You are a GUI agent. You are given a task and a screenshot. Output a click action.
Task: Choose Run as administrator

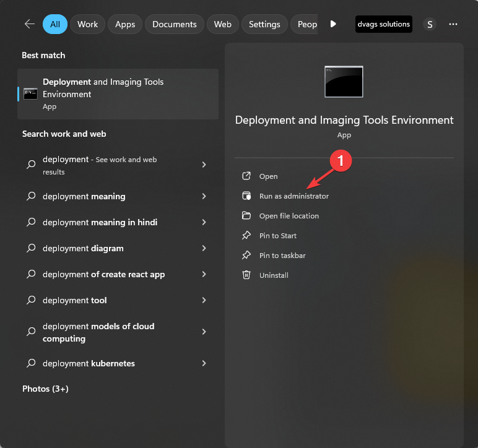(x=294, y=196)
